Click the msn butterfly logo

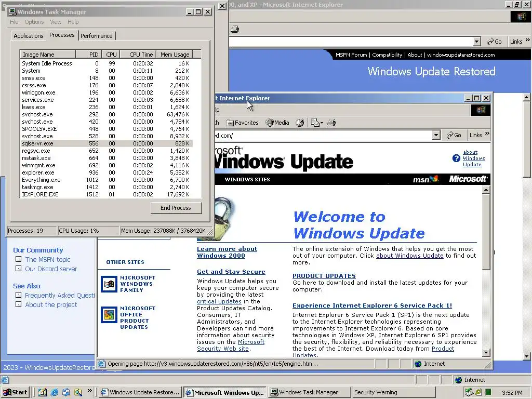[426, 179]
